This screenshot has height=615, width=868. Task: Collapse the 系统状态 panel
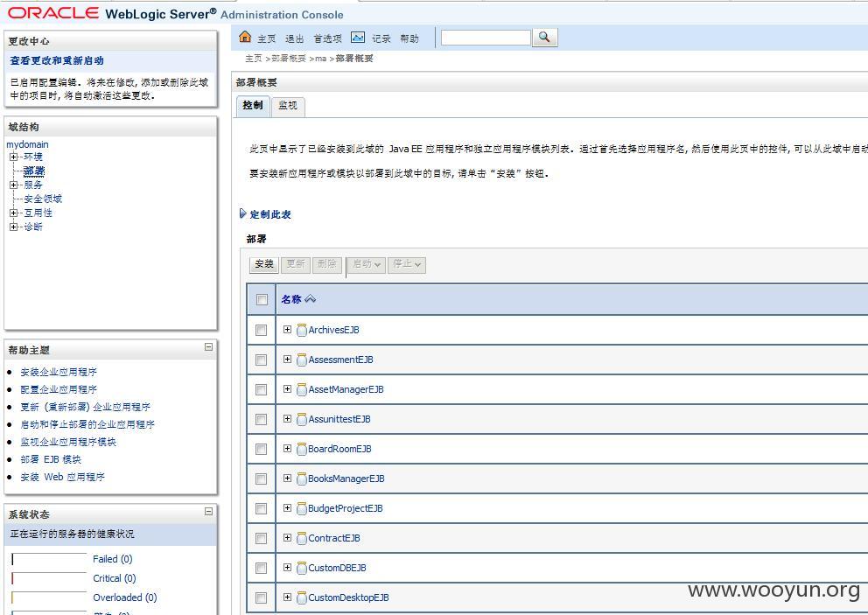(209, 512)
